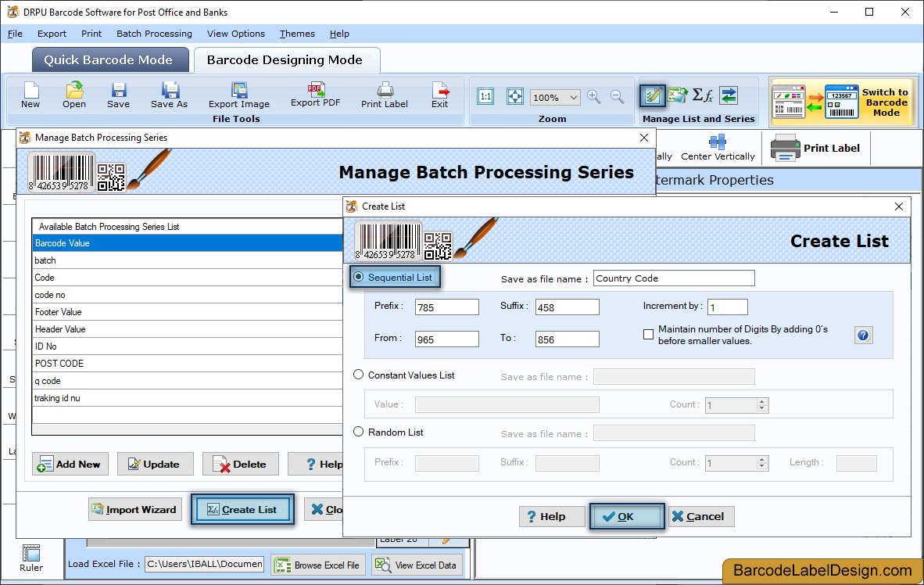Click the fit-to-window zoom icon
924x585 pixels.
click(514, 96)
